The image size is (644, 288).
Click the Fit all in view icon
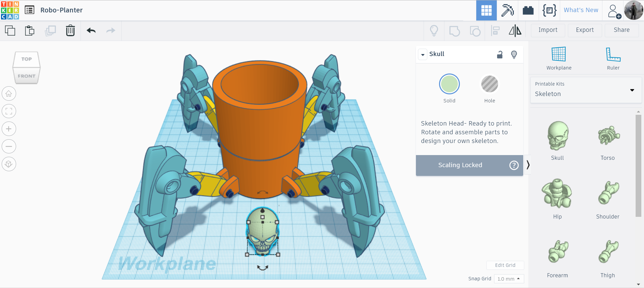[9, 111]
